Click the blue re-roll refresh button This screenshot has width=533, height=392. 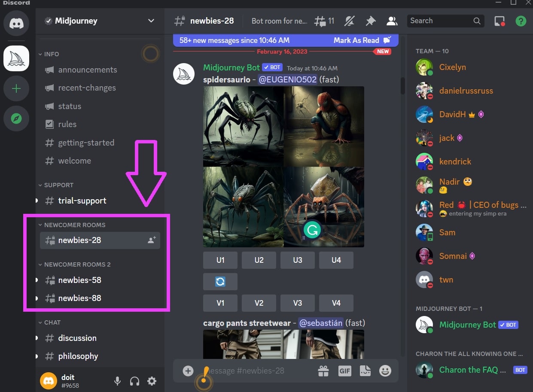coord(220,282)
